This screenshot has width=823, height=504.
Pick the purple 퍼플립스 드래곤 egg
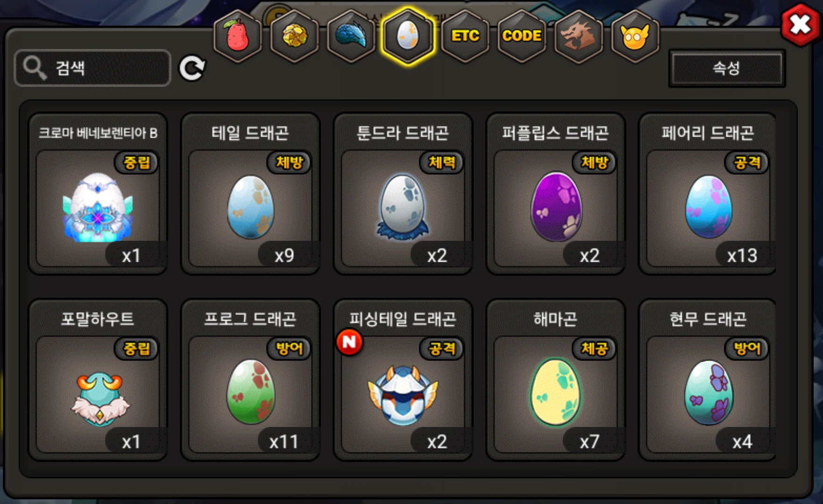(x=555, y=194)
